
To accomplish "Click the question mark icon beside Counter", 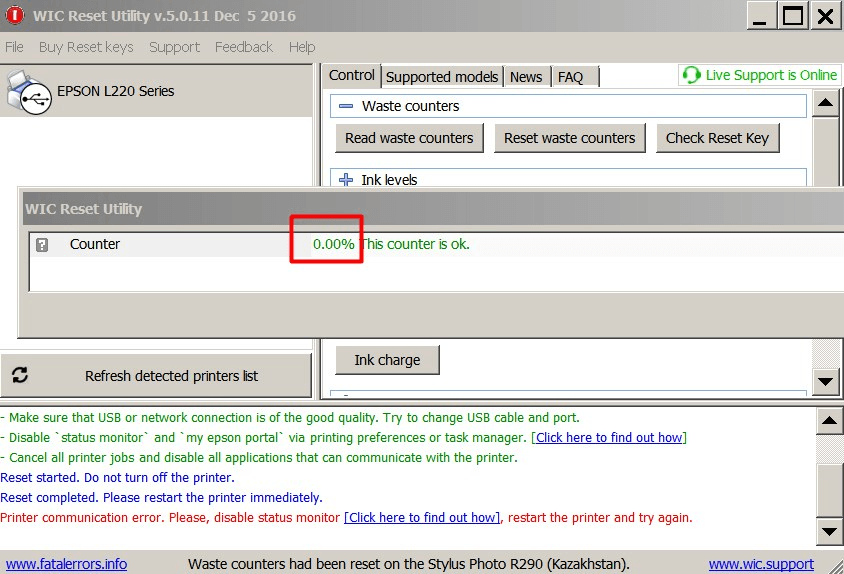I will [42, 245].
